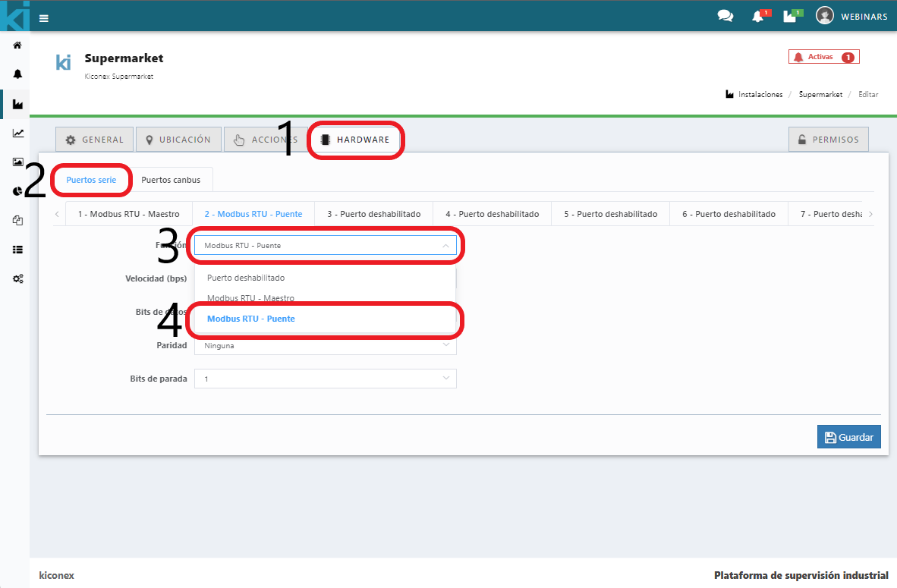Open the Bits de parada dropdown

326,379
